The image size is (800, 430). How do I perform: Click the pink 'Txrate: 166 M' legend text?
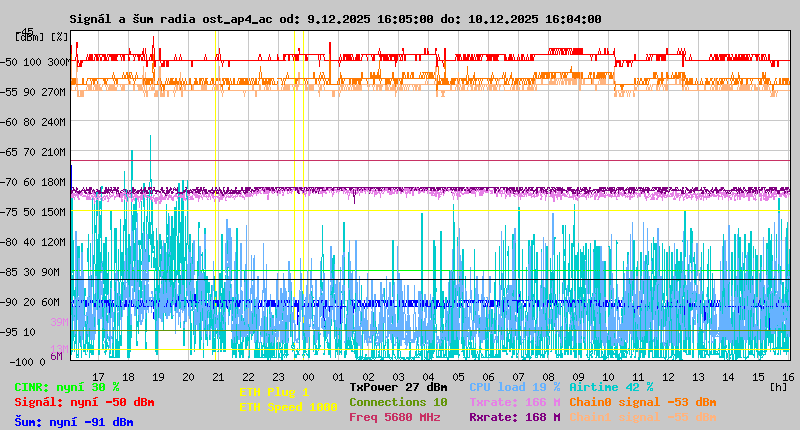514,402
